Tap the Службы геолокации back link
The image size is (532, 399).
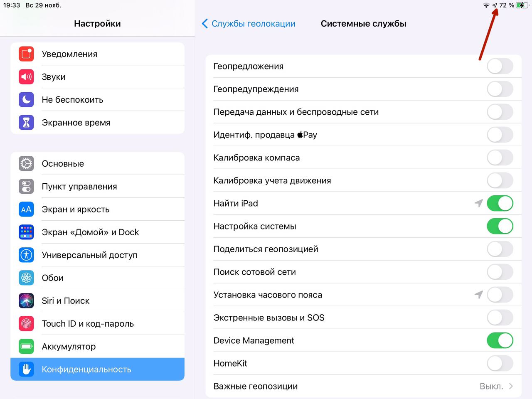tap(253, 24)
